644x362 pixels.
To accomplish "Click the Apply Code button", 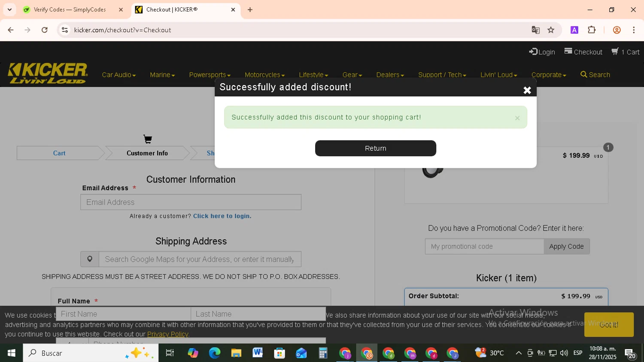I will click(566, 246).
